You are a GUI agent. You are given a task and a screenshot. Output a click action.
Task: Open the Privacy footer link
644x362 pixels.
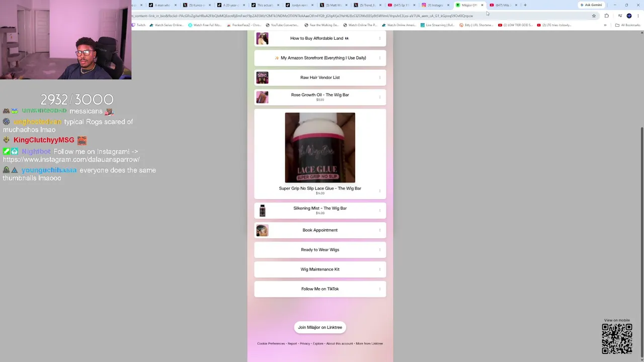(305, 343)
